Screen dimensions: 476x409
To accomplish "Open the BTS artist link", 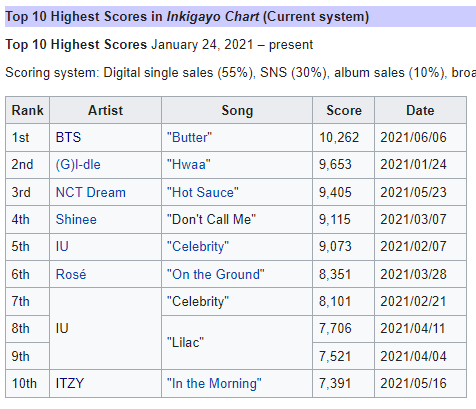I will 68,137.
